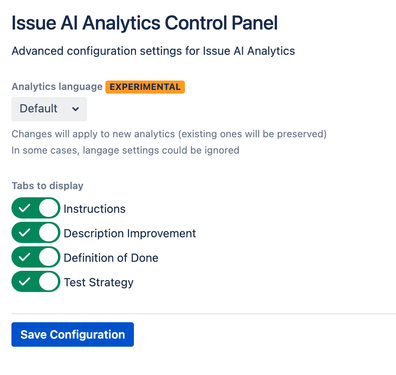The height and width of the screenshot is (375, 396).
Task: Disable the Test Strategy toggle
Action: click(36, 282)
